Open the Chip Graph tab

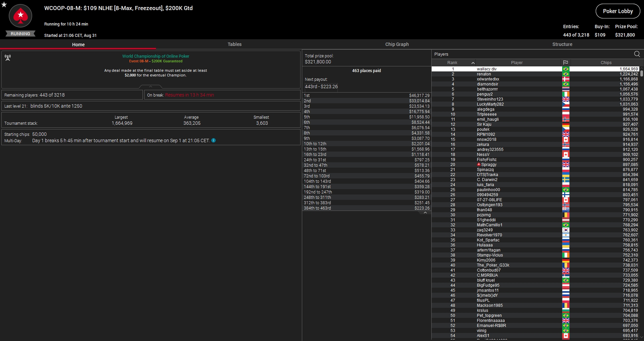397,44
